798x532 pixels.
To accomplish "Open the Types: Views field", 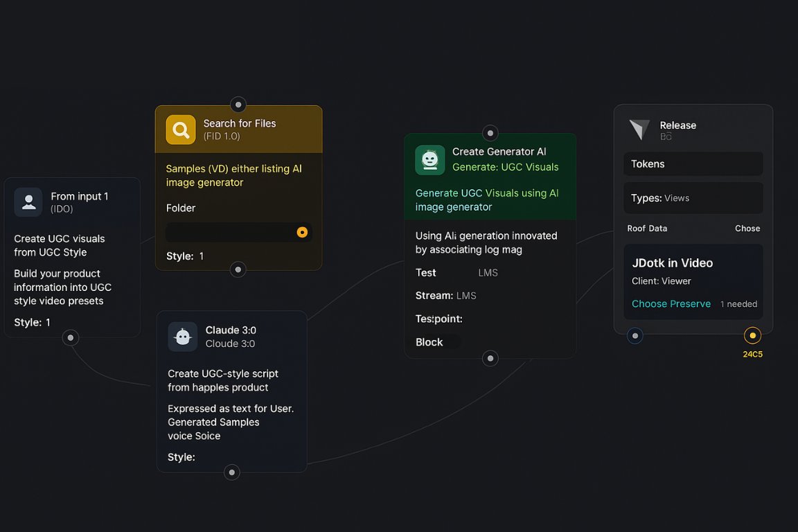I will [x=693, y=198].
